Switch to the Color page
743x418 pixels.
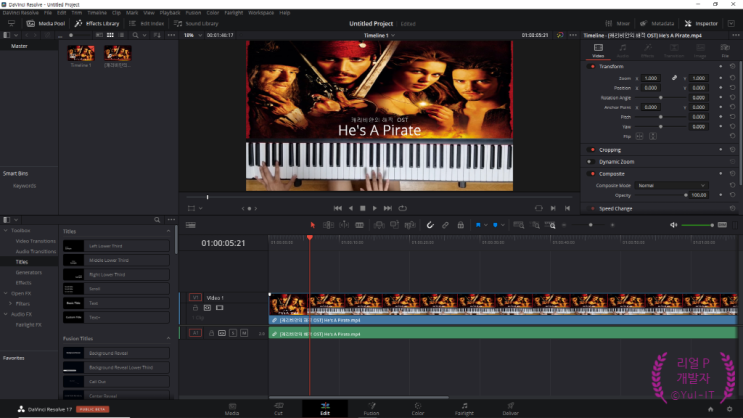[x=417, y=409]
